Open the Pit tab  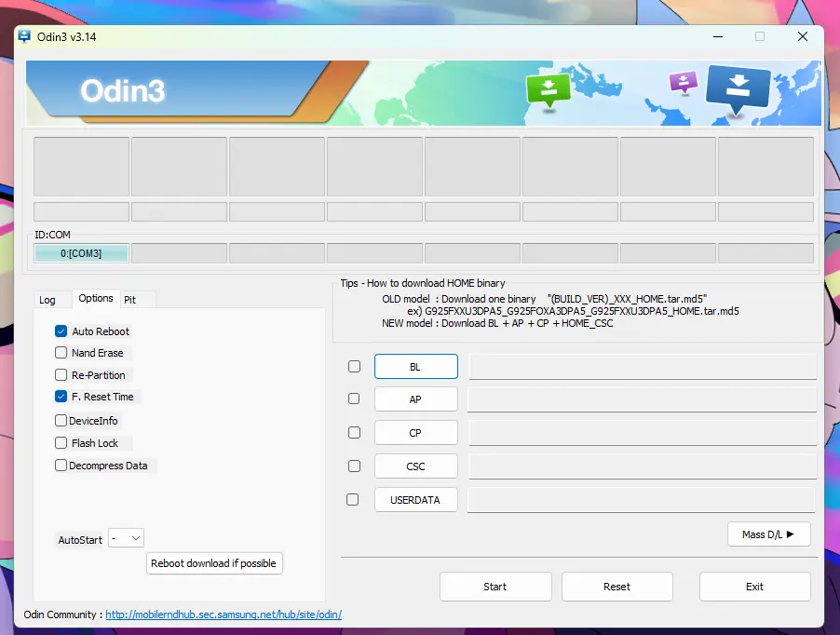(129, 300)
